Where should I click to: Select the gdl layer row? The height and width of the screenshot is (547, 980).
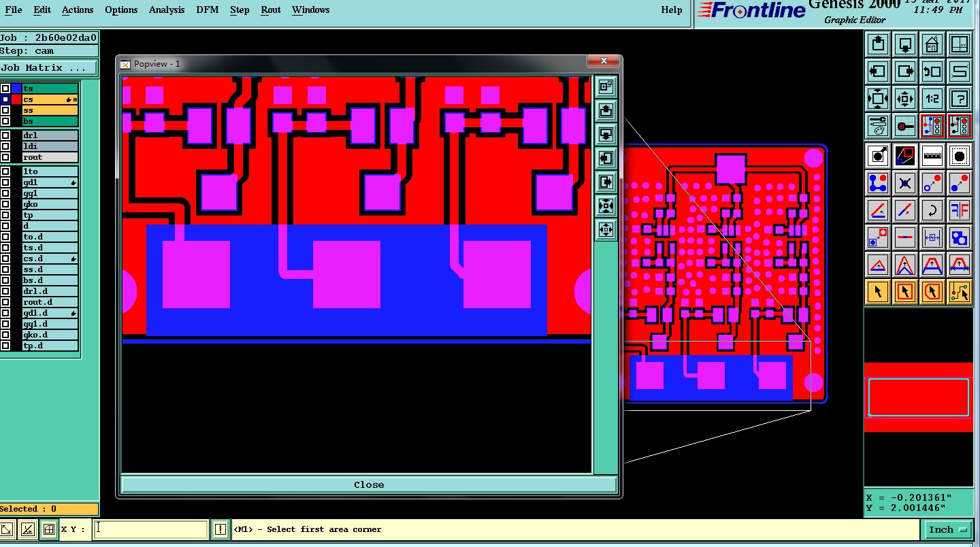(x=50, y=182)
